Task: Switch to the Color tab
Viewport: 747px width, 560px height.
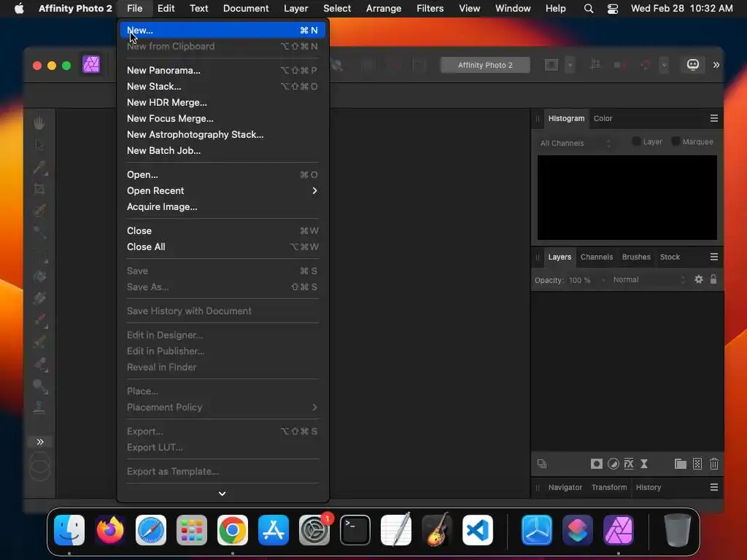Action: coord(603,118)
